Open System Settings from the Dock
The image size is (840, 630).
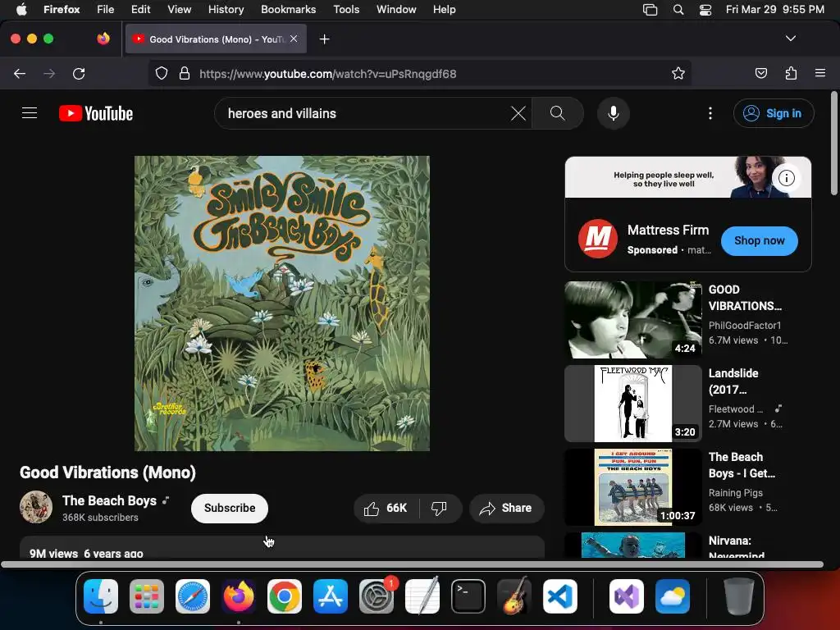pos(377,596)
